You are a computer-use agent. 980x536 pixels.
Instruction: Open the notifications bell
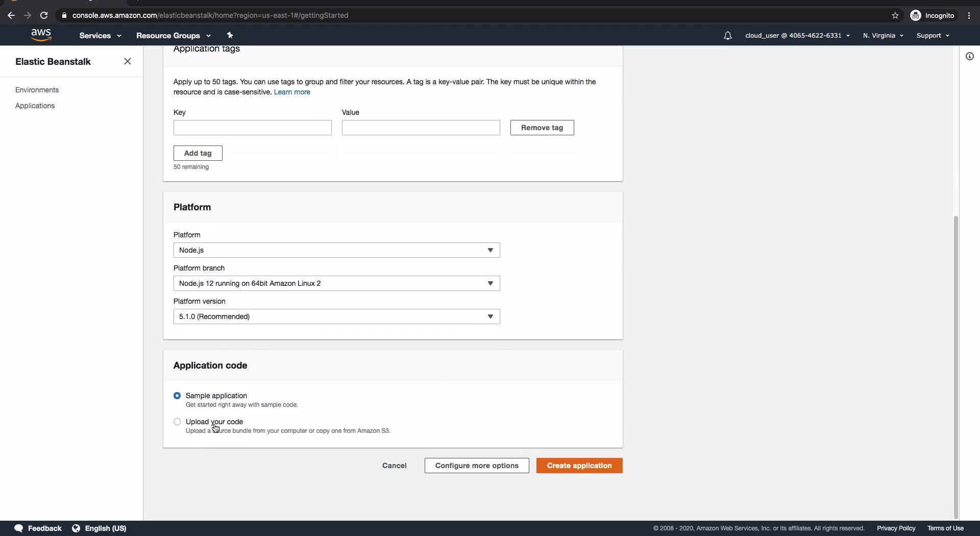click(727, 36)
